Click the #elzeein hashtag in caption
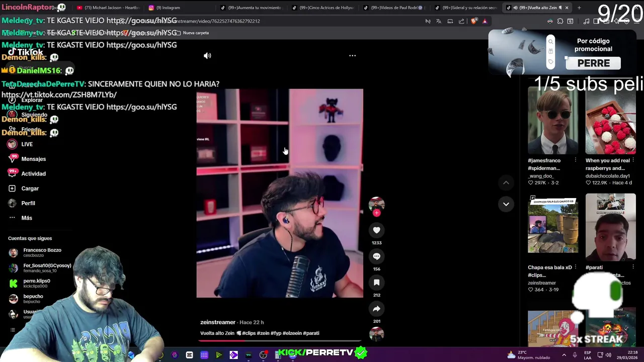 [x=292, y=333]
